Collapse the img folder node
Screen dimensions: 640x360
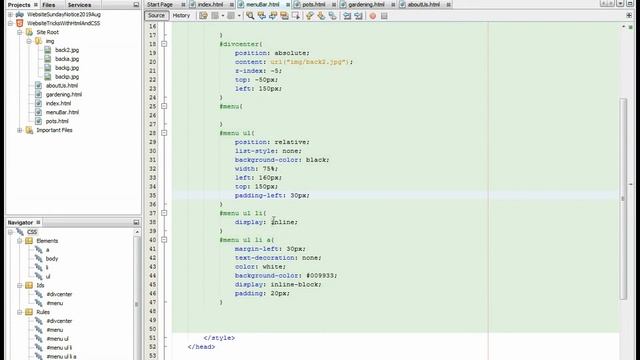pyautogui.click(x=29, y=41)
